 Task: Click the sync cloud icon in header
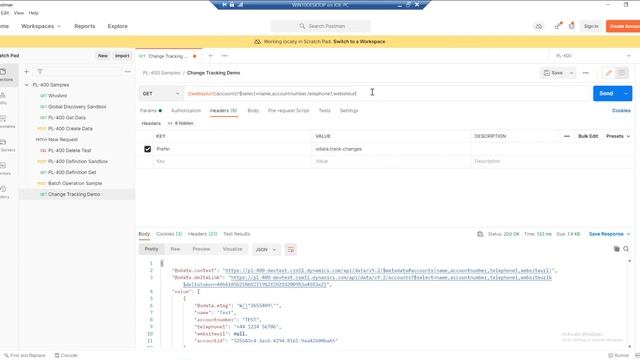tap(539, 26)
